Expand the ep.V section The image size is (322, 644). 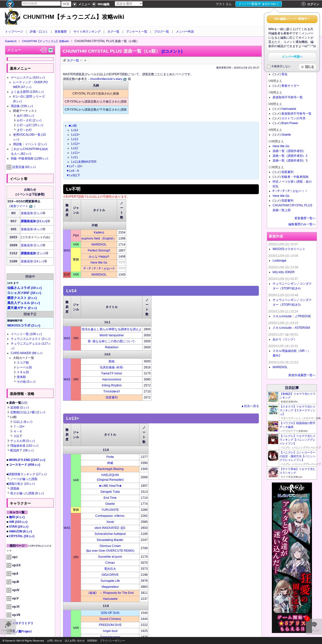click(x=9, y=598)
